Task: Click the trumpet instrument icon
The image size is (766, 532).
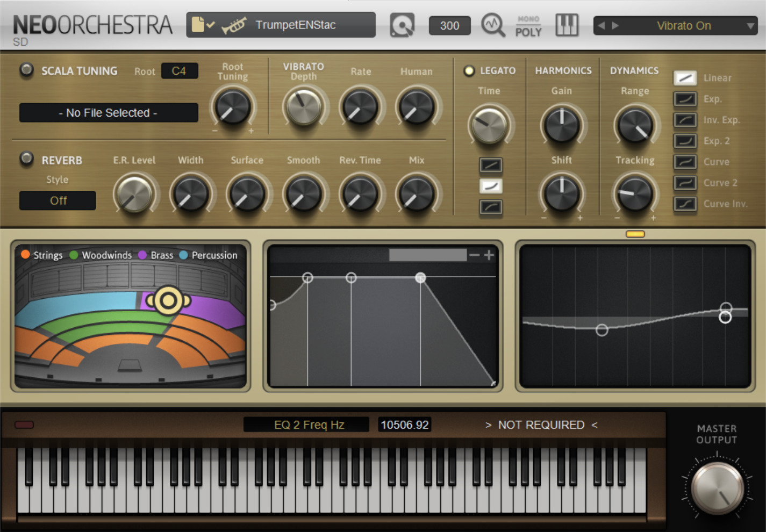Action: (x=234, y=25)
